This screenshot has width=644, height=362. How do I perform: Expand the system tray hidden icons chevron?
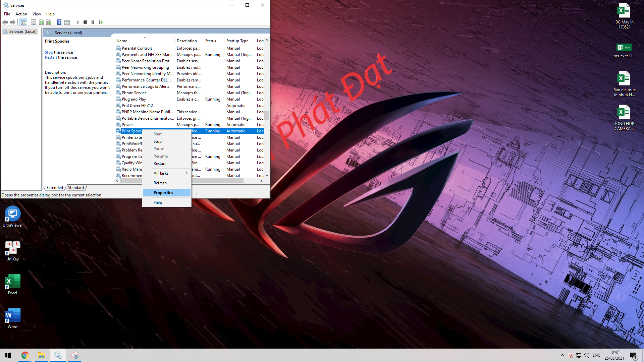pyautogui.click(x=562, y=355)
